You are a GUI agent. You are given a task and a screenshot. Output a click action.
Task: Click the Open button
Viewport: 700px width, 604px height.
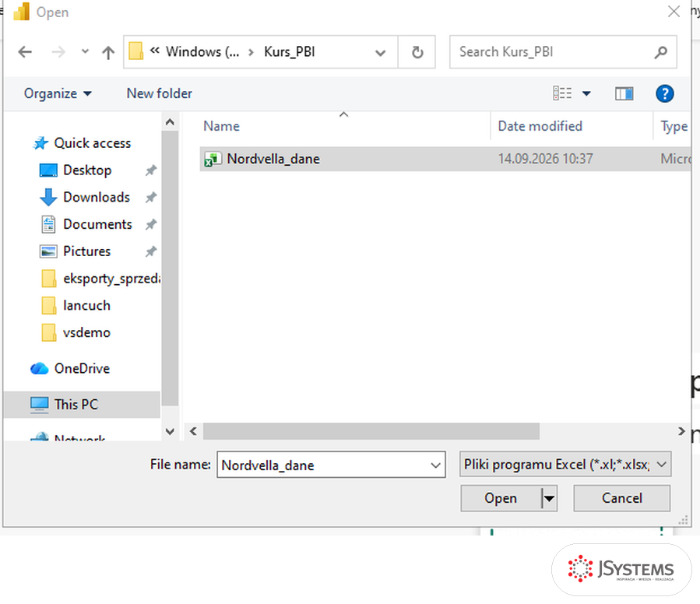501,498
